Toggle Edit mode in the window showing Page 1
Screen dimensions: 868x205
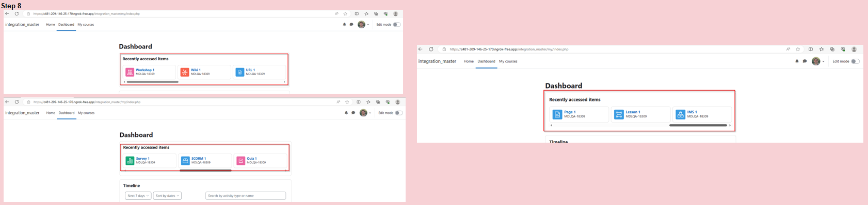tap(855, 61)
